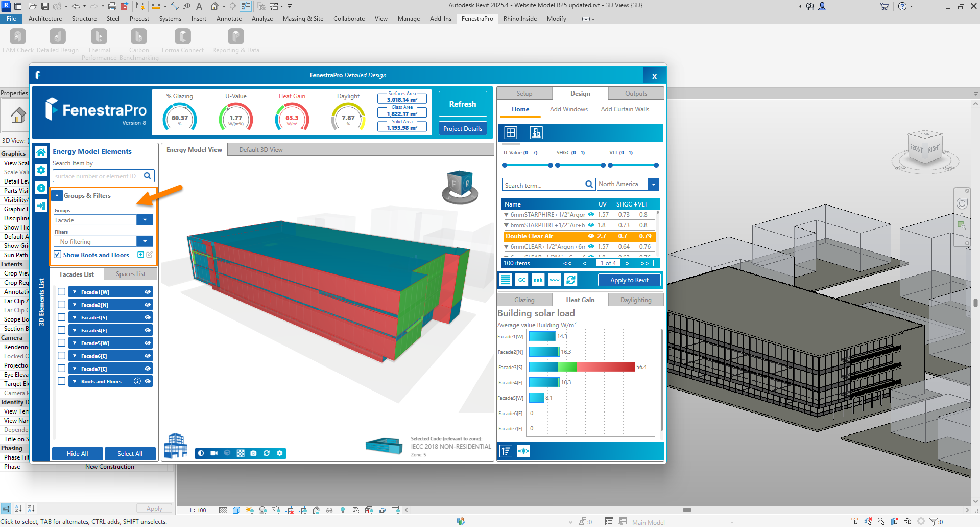Click the dotted icon beside the chart sort icon

[x=523, y=451]
